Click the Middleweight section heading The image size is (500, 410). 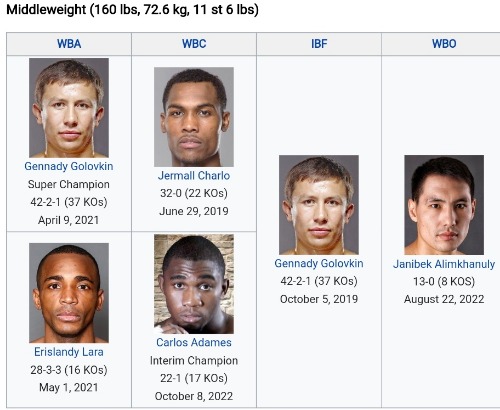click(x=132, y=9)
